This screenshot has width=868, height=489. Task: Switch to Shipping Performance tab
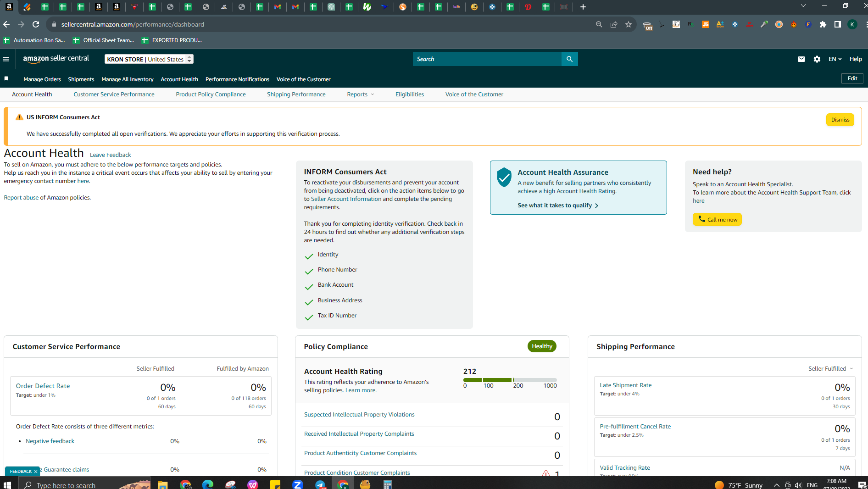tap(296, 94)
